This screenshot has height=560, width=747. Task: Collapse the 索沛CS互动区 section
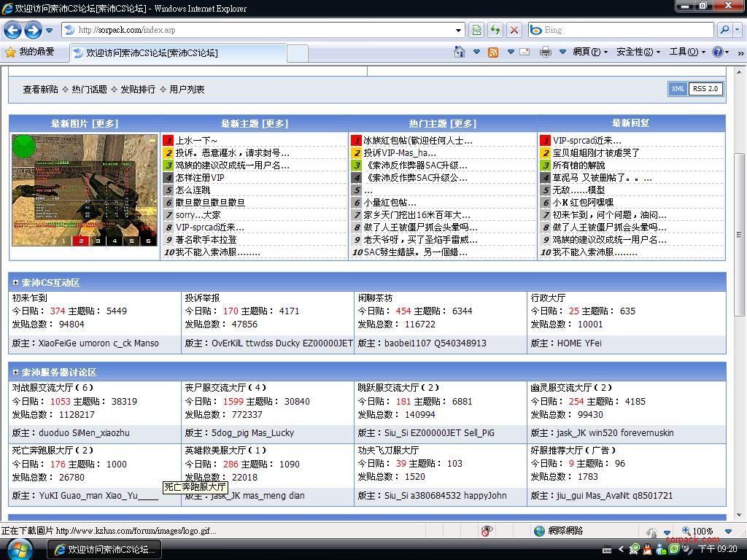click(x=15, y=282)
